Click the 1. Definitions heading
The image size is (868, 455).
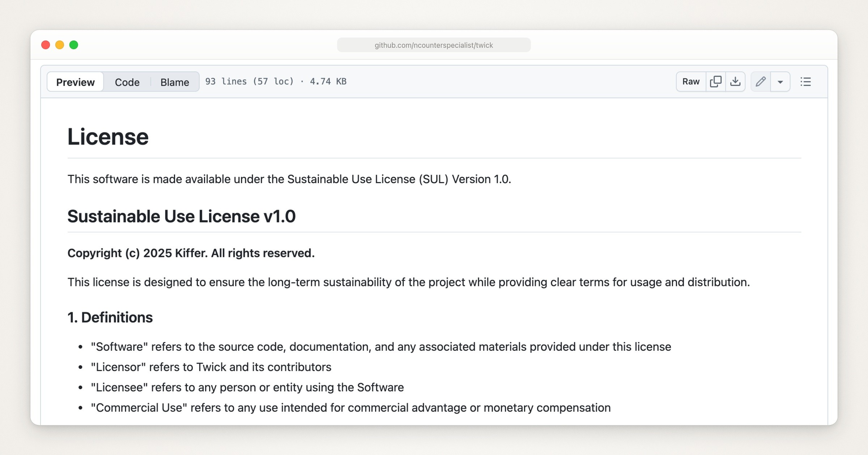[110, 317]
